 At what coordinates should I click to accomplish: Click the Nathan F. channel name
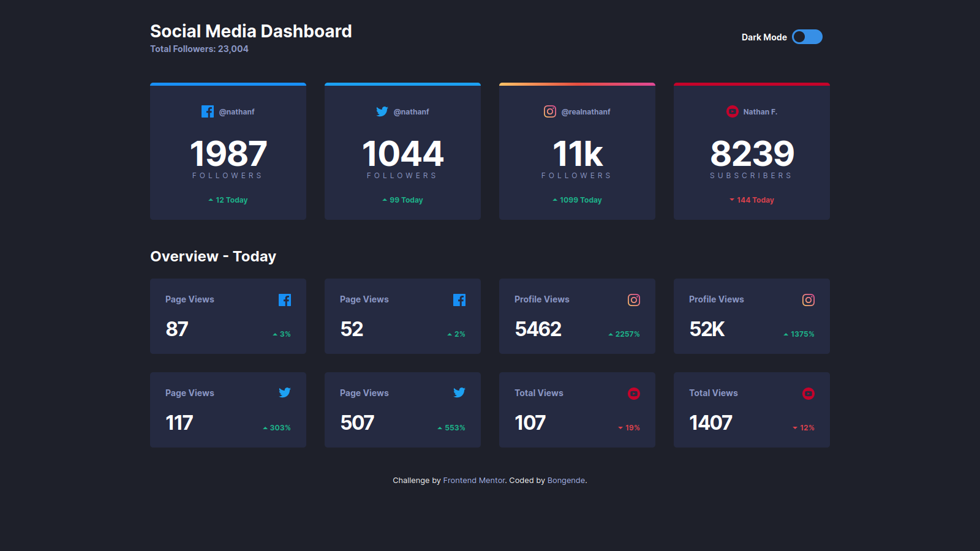click(x=760, y=112)
